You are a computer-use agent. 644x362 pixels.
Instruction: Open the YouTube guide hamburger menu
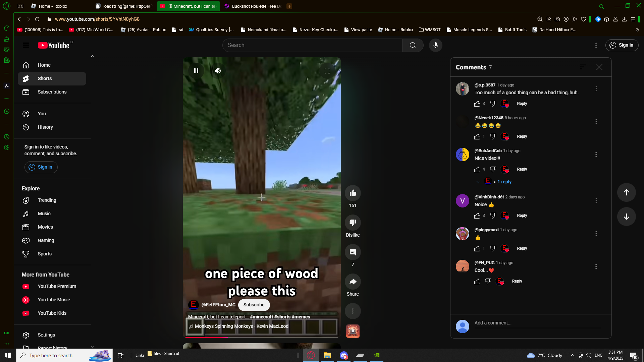(x=26, y=45)
